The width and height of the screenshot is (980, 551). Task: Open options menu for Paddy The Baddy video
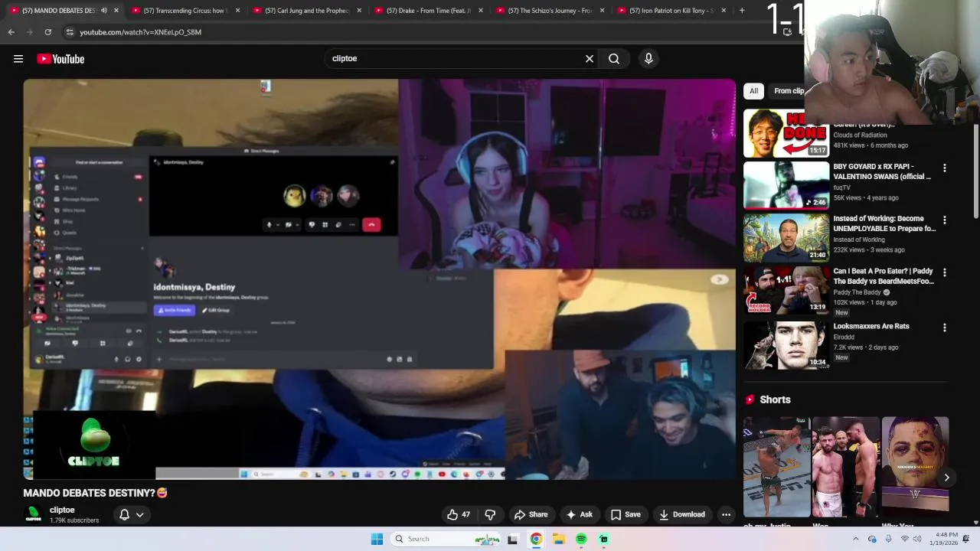pyautogui.click(x=944, y=272)
